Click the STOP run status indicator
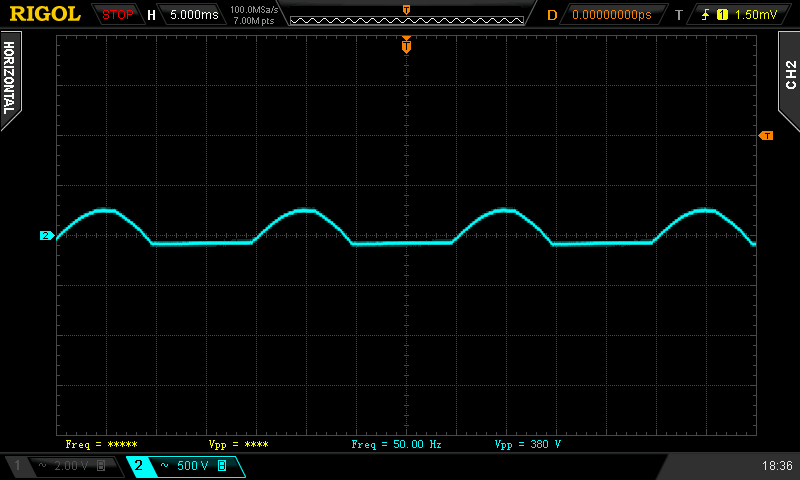This screenshot has width=800, height=480. click(x=118, y=15)
